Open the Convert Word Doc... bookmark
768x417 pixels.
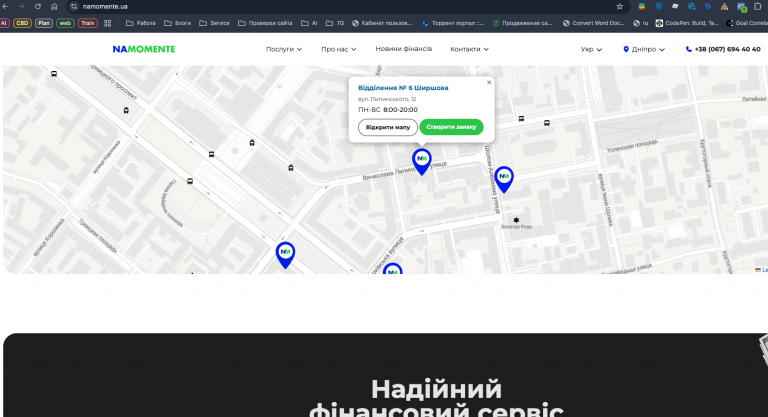593,23
